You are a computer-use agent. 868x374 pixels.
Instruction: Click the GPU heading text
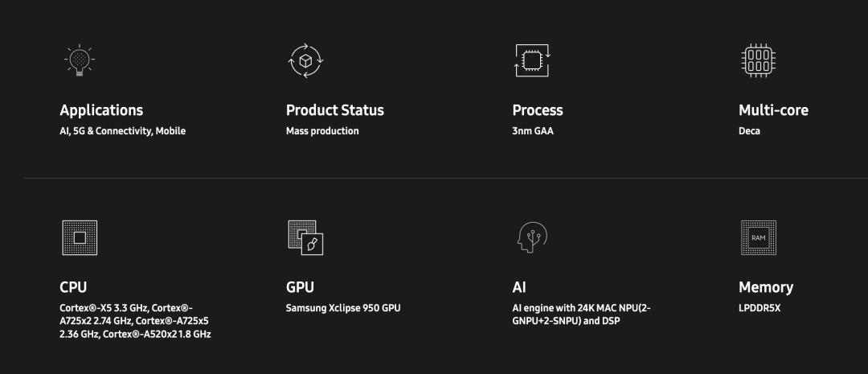300,287
